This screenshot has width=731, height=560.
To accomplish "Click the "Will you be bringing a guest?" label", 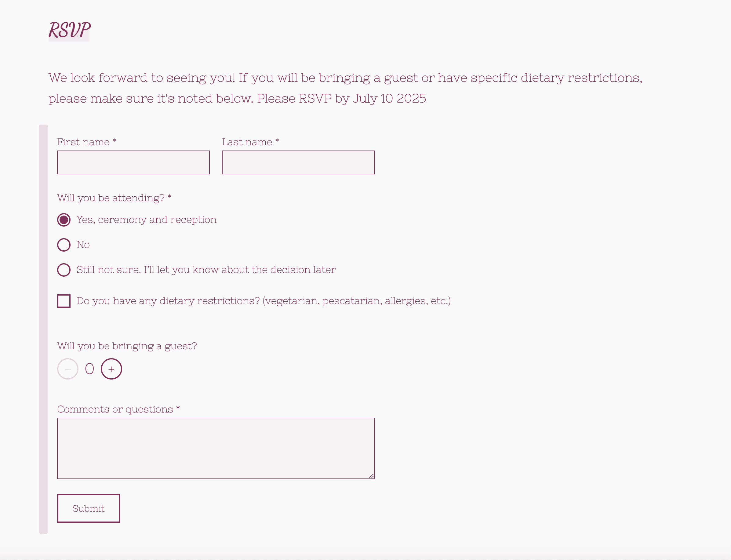I will (127, 346).
